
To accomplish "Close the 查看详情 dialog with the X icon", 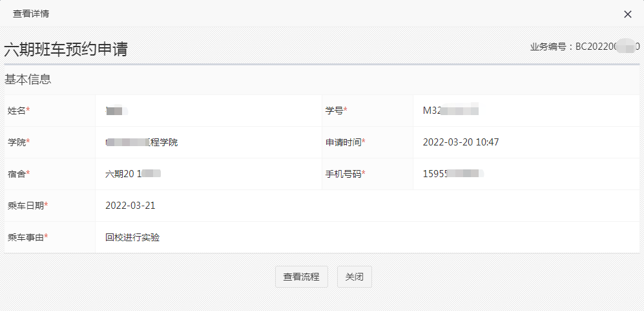I will tap(627, 14).
